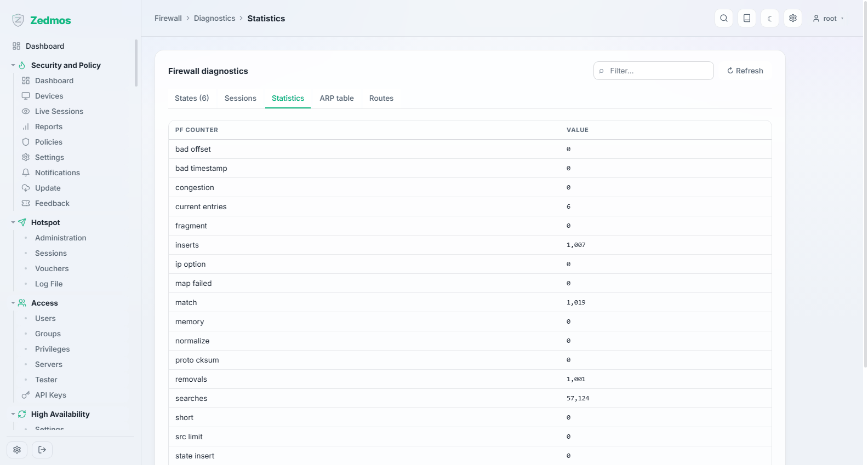Click the Update cloud download icon
Screen dimensions: 868x465
pyautogui.click(x=26, y=188)
